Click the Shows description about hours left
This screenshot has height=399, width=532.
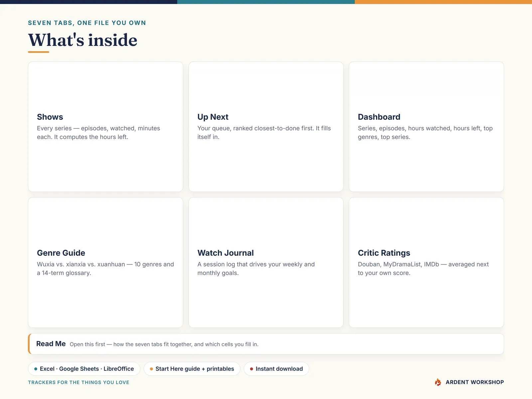98,133
